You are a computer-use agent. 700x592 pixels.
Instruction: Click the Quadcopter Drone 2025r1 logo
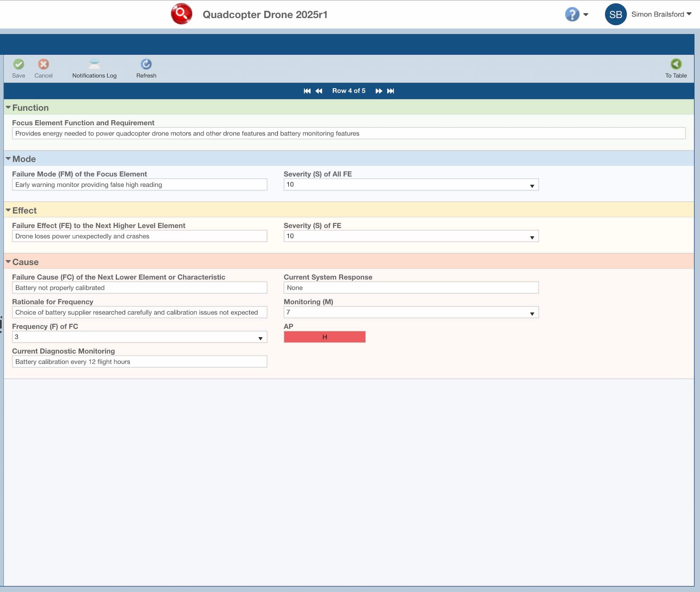click(182, 14)
